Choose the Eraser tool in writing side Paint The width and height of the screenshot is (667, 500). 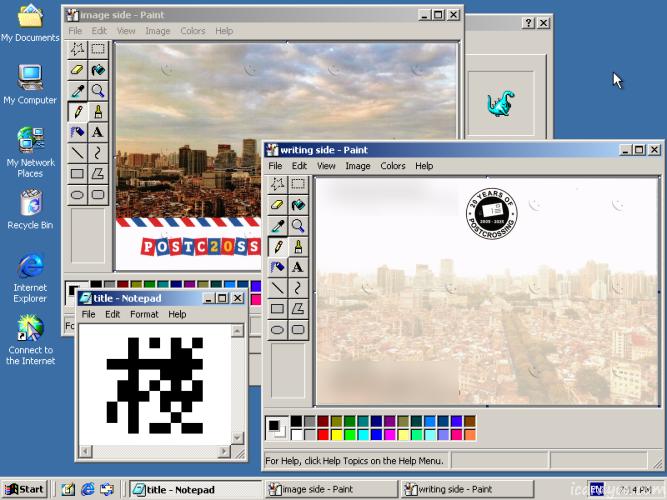[277, 205]
